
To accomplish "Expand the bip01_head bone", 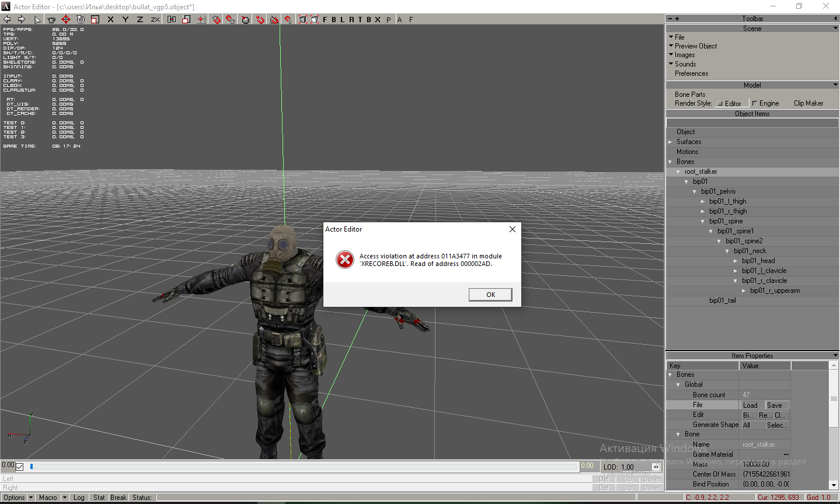I will [736, 261].
